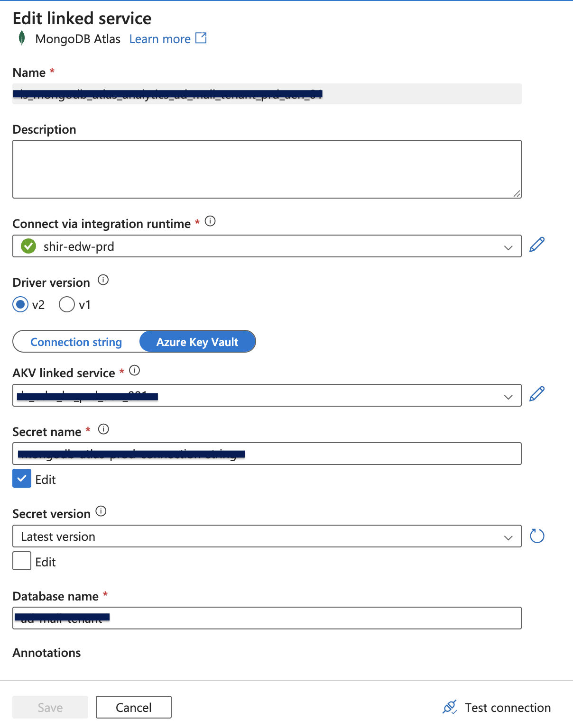Select the Azure Key Vault tab
The height and width of the screenshot is (728, 573).
coord(197,341)
